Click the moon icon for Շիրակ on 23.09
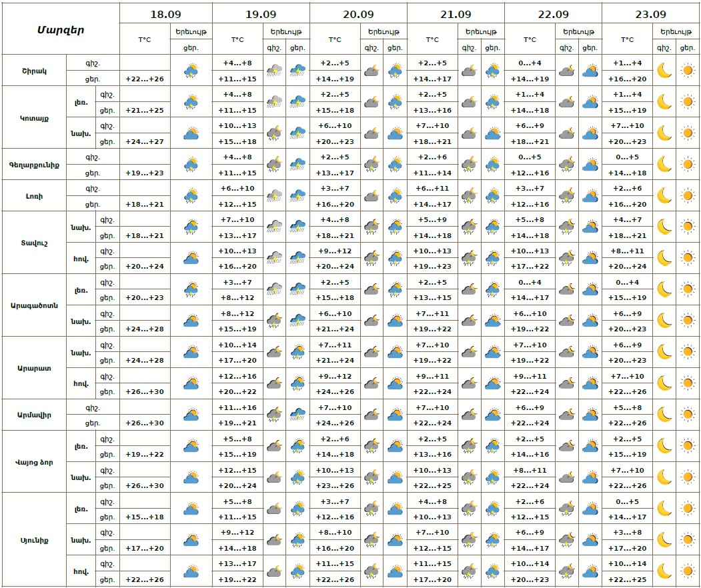 point(664,70)
